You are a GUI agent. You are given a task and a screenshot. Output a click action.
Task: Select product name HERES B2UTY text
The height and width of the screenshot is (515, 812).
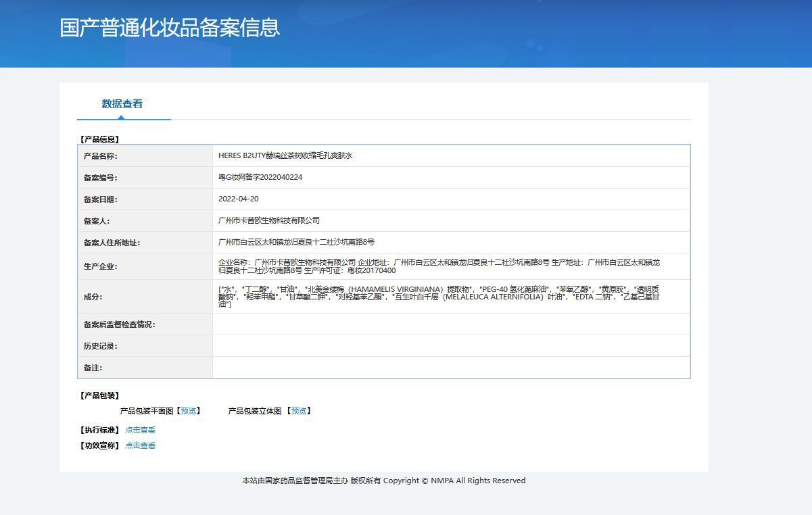285,155
